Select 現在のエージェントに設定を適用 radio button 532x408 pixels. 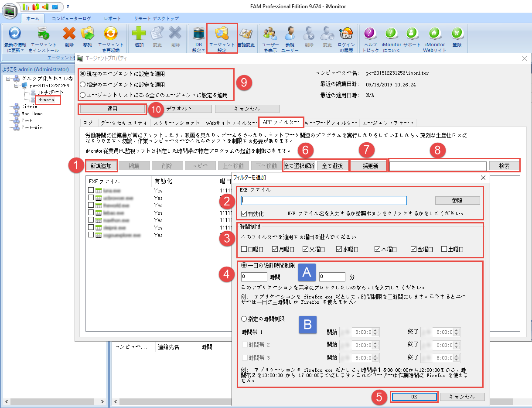coord(83,74)
